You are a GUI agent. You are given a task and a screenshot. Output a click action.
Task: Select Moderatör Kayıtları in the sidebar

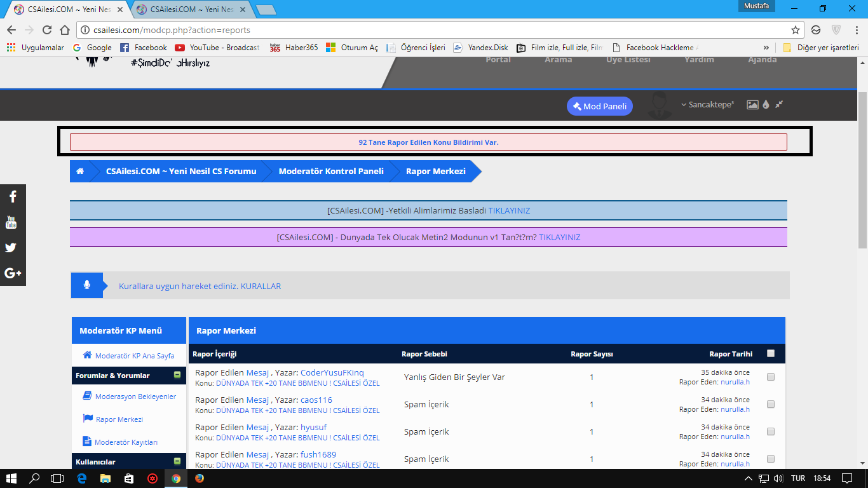120,442
